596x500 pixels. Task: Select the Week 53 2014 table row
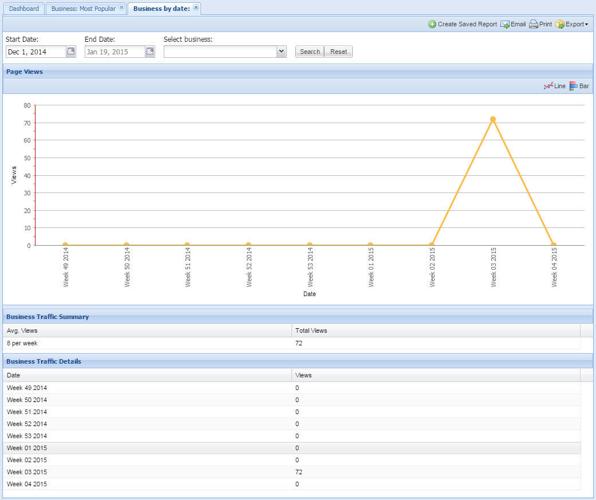[x=292, y=436]
